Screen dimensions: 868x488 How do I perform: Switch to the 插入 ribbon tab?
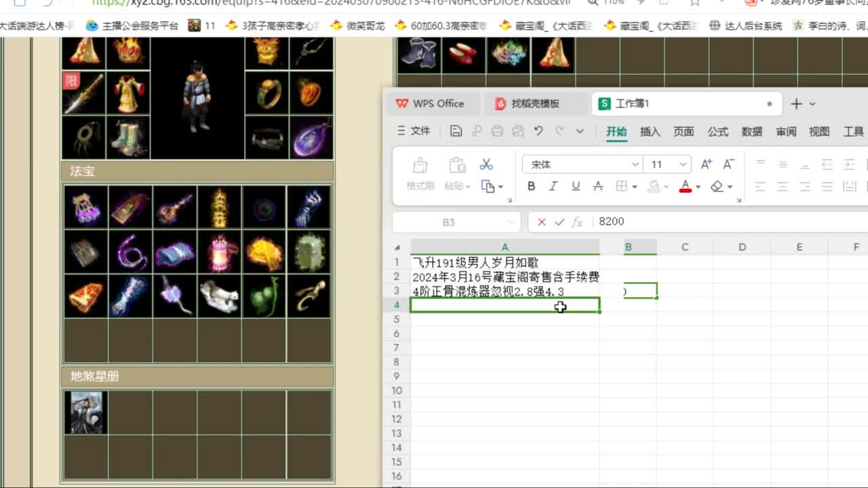(650, 131)
